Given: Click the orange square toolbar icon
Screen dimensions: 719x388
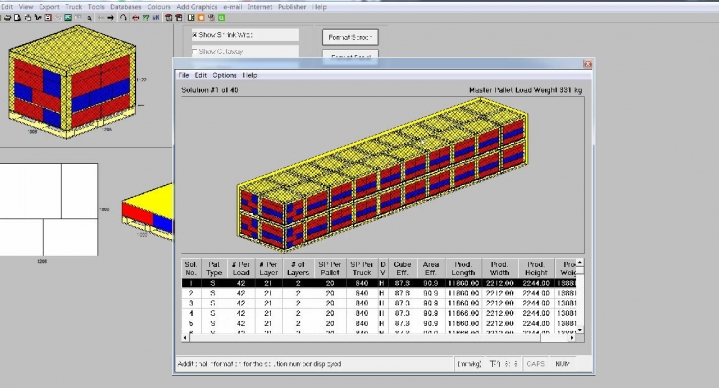Looking at the screenshot, I should (201, 18).
